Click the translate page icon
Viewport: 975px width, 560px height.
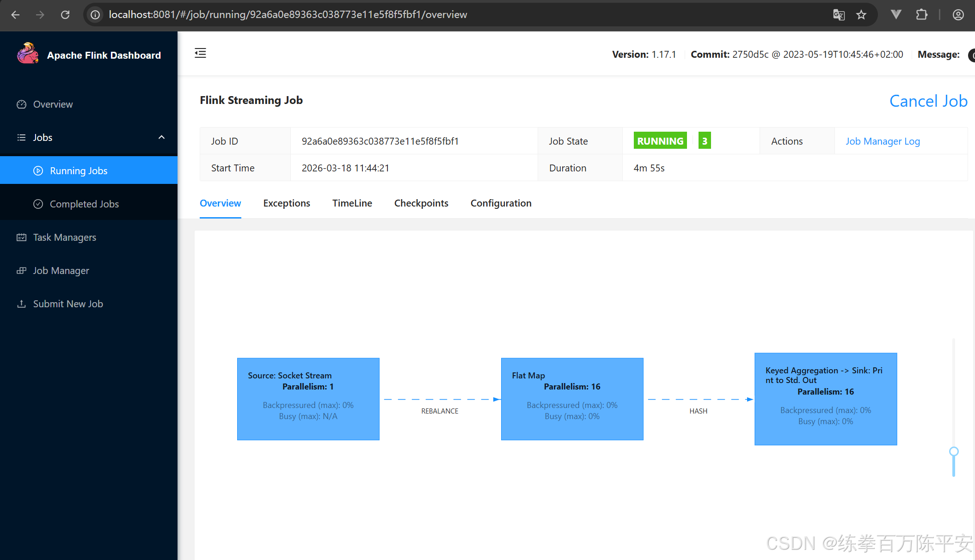[839, 15]
